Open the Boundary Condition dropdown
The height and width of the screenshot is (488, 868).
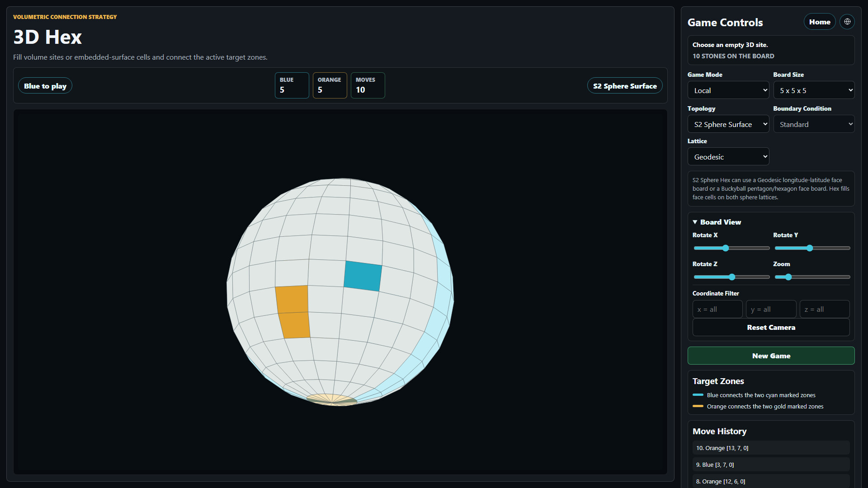tap(814, 124)
